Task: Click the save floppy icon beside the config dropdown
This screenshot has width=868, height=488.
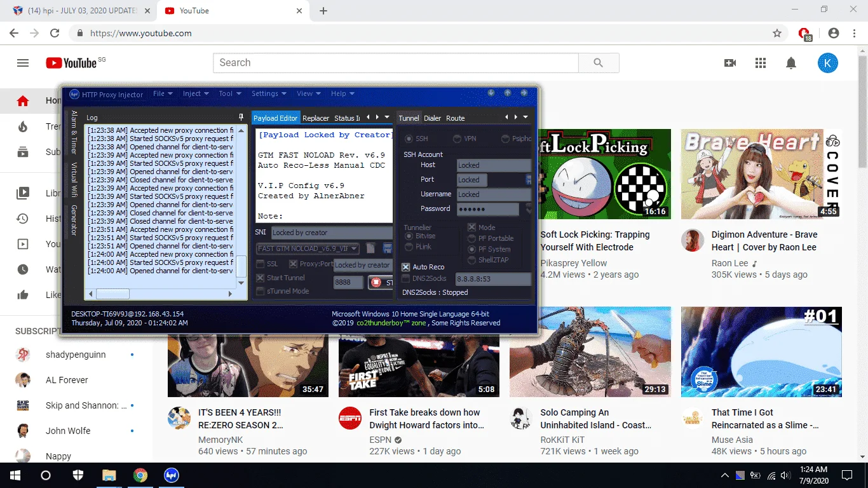Action: [387, 248]
